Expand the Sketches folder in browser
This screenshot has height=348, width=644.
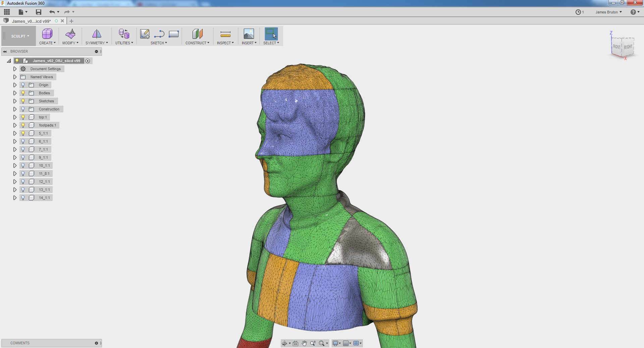point(15,101)
